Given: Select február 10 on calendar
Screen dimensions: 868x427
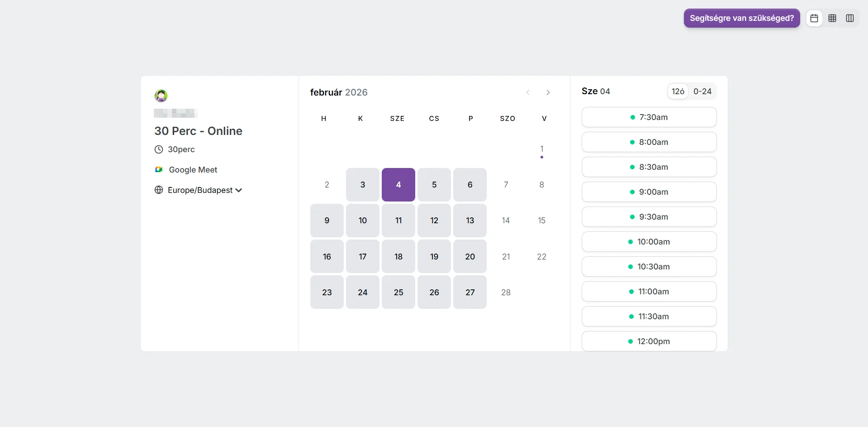Looking at the screenshot, I should pos(363,221).
